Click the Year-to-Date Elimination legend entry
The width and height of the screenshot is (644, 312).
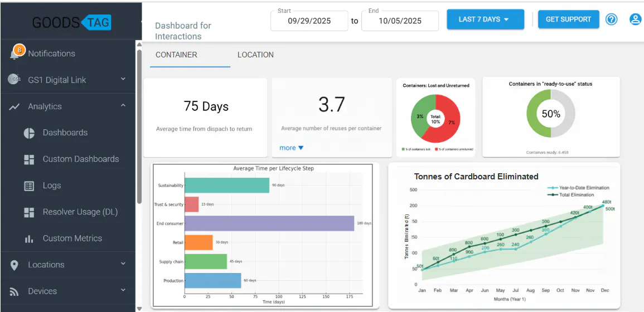[579, 188]
